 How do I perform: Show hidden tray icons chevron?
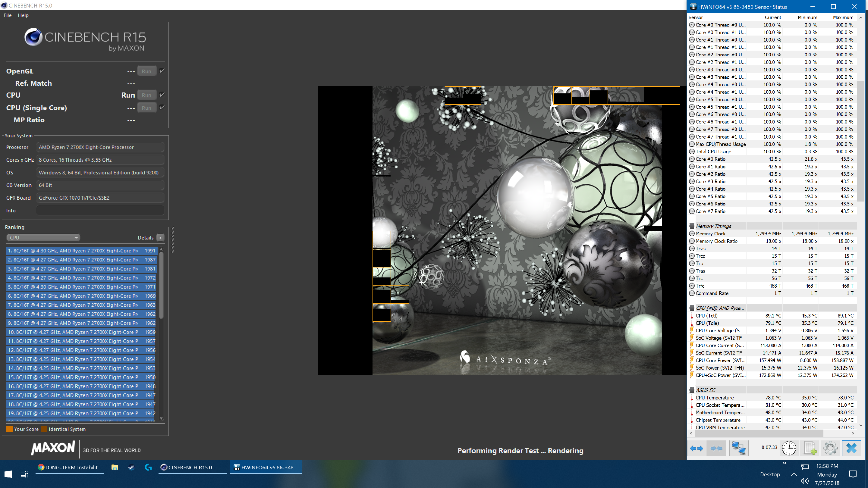point(794,474)
